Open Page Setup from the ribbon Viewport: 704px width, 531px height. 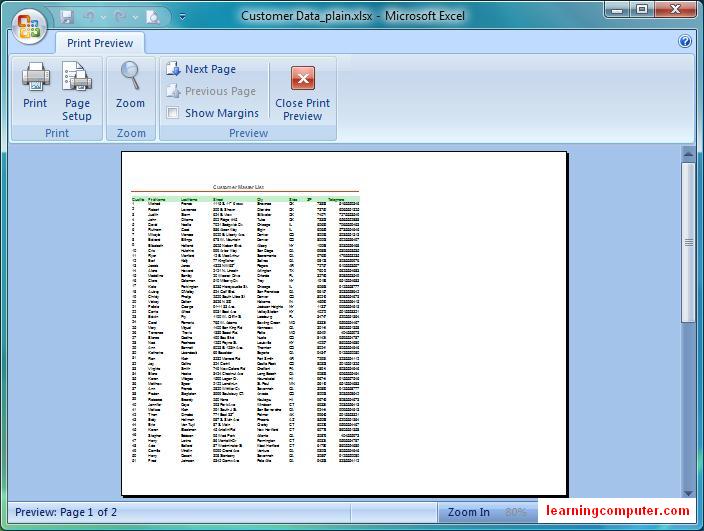77,92
